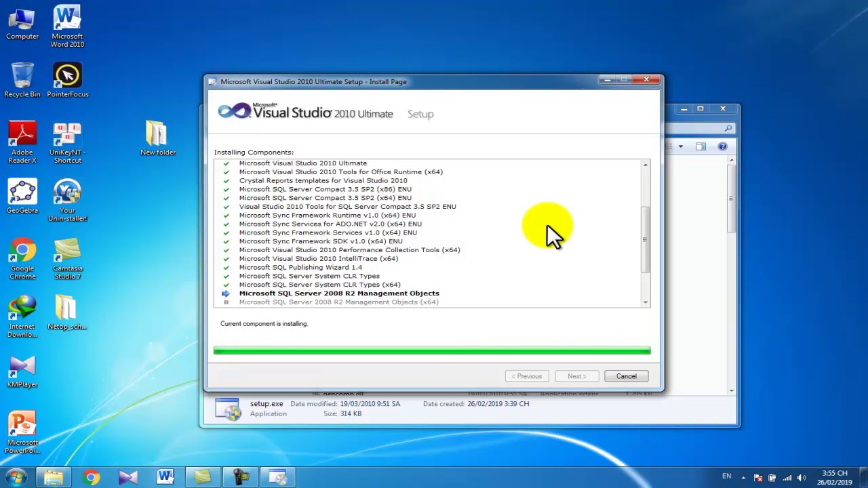Open Microsoft PowerPoint desktop shortcut
Image resolution: width=868 pixels, height=488 pixels.
point(22,432)
